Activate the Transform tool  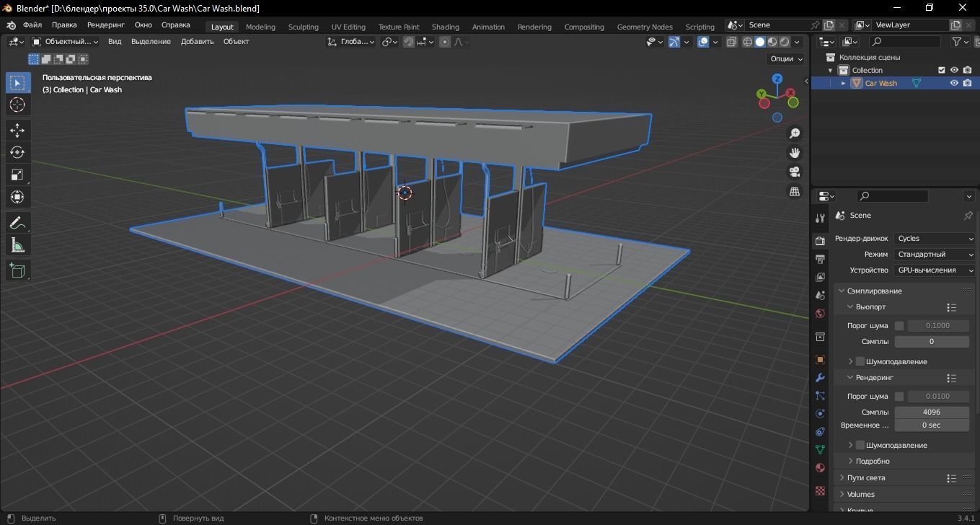pyautogui.click(x=17, y=197)
